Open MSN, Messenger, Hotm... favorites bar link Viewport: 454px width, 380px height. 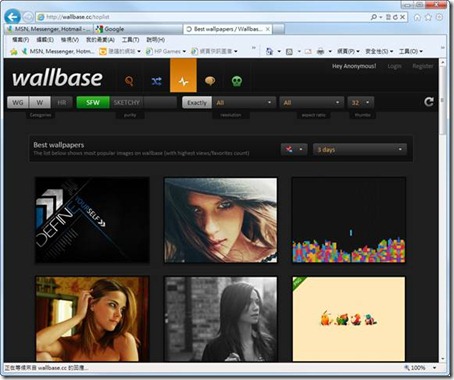[58, 51]
